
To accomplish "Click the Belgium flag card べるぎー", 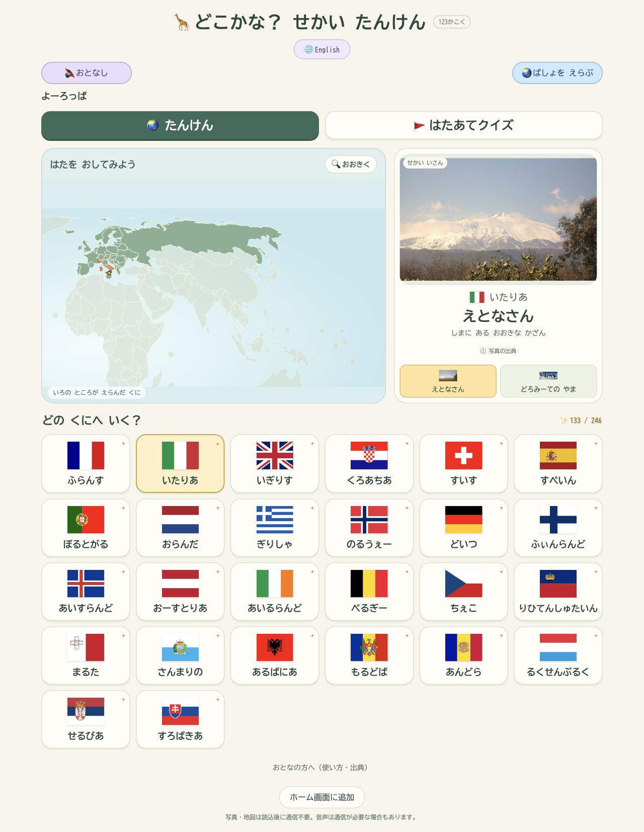I will pyautogui.click(x=369, y=592).
